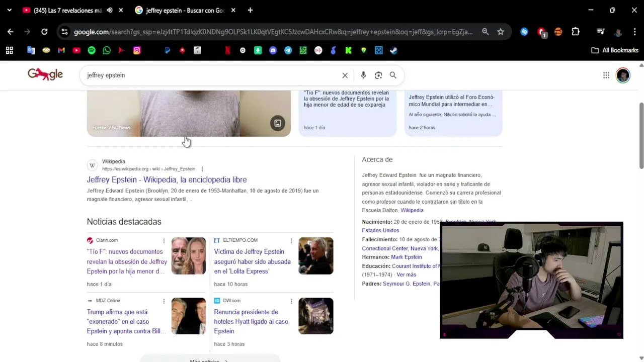Open ELTIEMPO.COM article about Lolita Express

[x=252, y=261]
